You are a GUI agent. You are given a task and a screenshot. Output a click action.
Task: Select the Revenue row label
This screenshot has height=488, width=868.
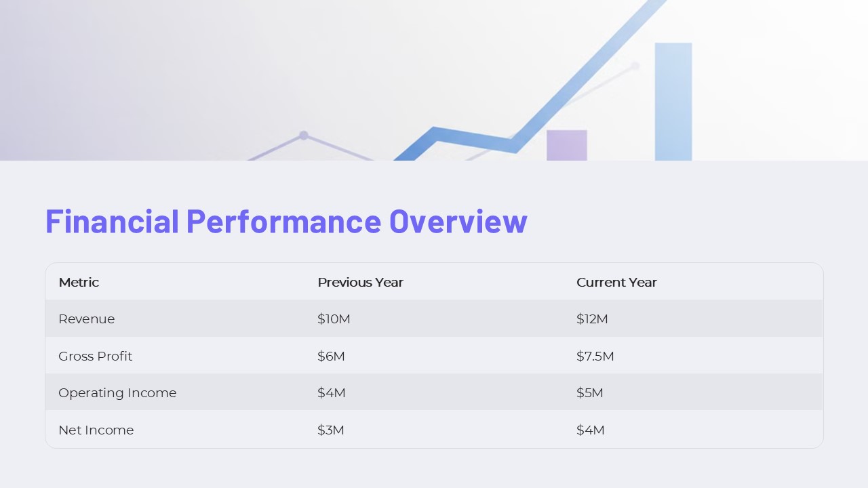pos(86,319)
